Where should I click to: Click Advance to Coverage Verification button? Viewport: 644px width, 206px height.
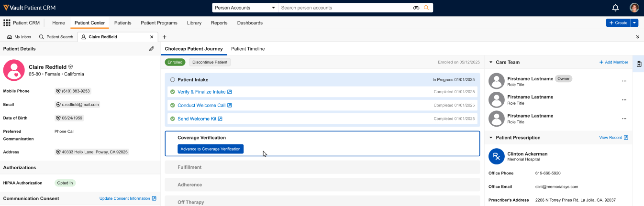tap(211, 149)
